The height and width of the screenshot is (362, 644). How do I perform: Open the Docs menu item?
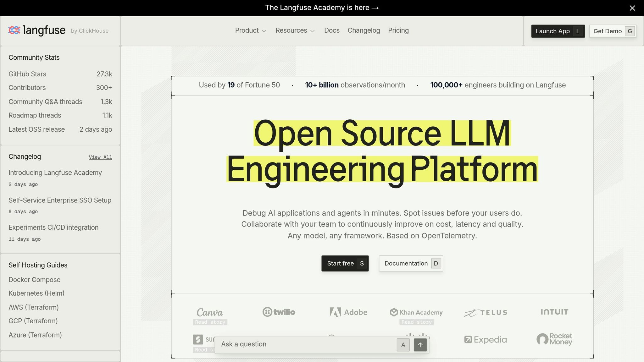click(x=332, y=30)
